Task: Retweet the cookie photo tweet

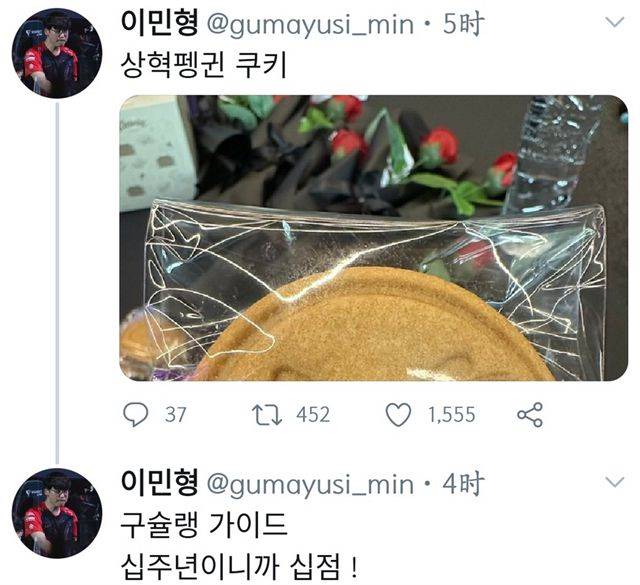Action: 267,415
